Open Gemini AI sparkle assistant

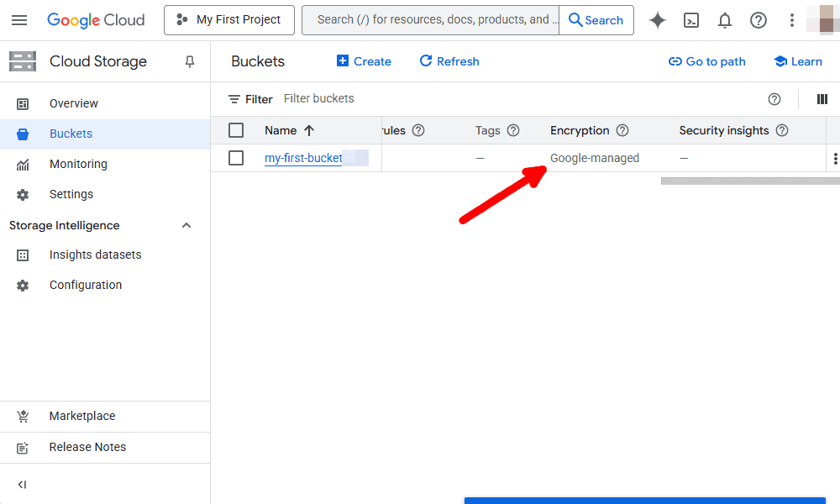(658, 20)
